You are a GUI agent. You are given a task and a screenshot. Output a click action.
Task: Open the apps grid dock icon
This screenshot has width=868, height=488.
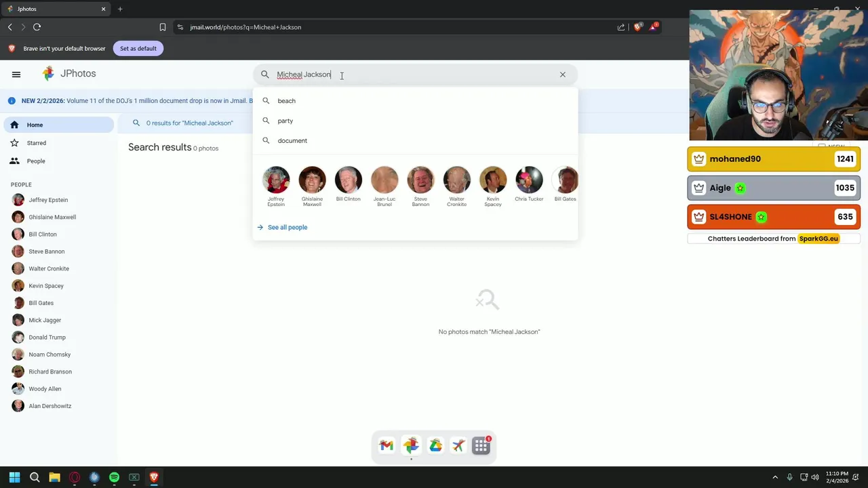481,445
